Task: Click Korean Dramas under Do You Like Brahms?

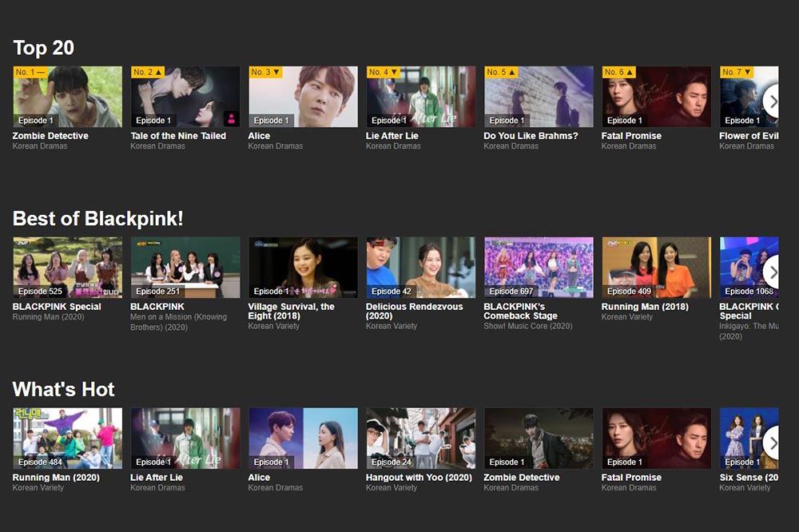Action: (511, 146)
